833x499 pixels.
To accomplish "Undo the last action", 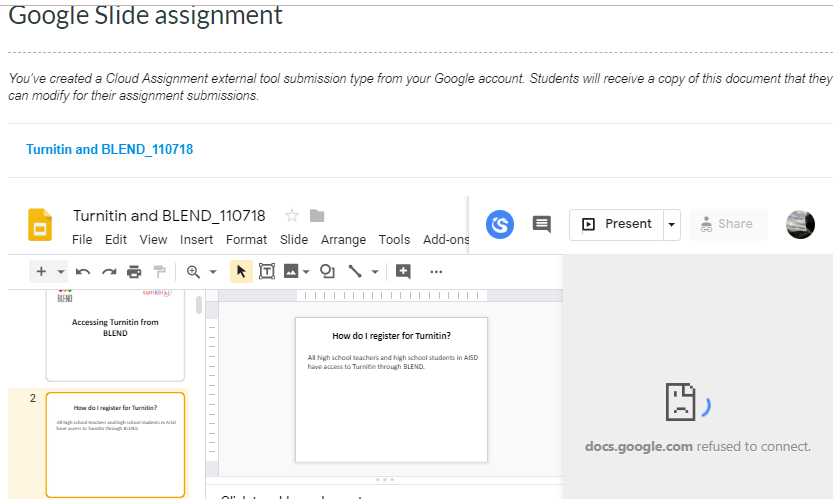I will click(x=84, y=271).
